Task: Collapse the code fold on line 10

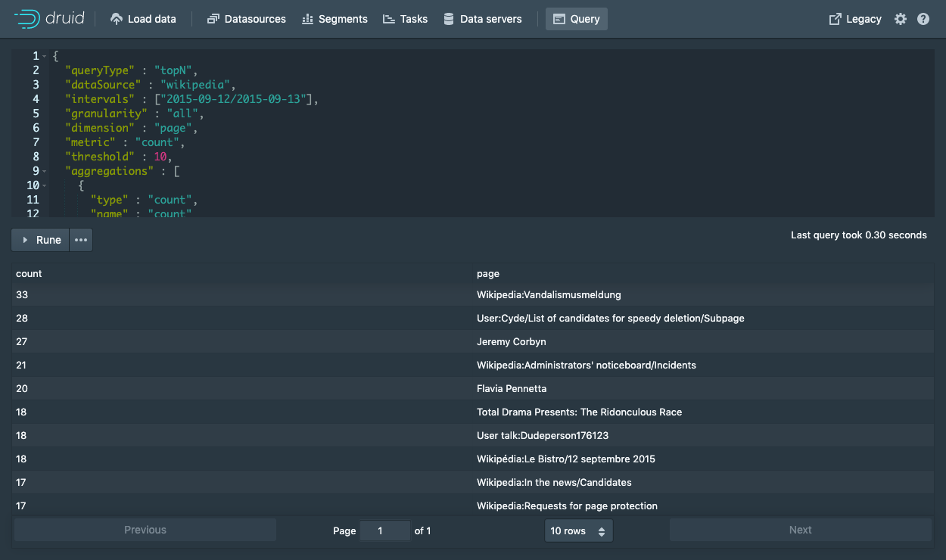Action: pyautogui.click(x=45, y=186)
